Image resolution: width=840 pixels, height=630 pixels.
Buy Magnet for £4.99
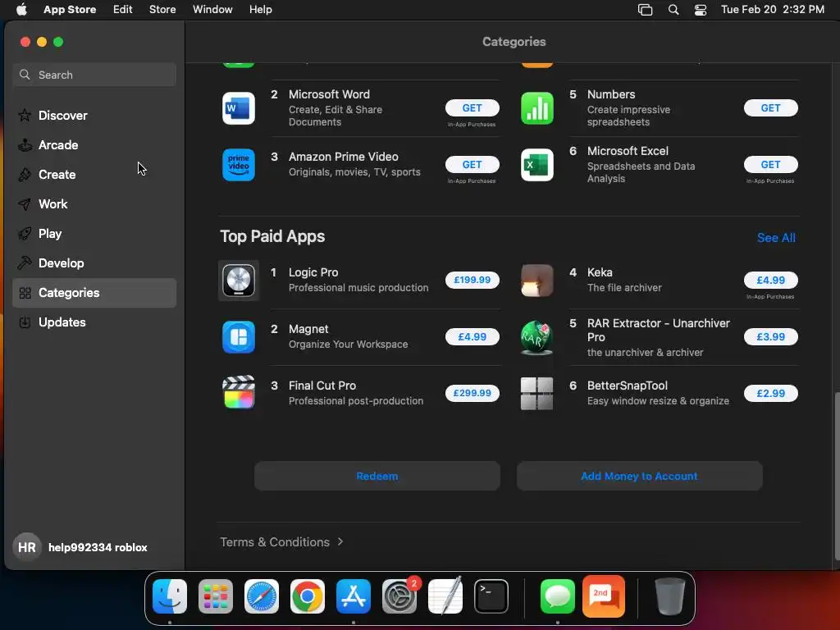(x=472, y=336)
